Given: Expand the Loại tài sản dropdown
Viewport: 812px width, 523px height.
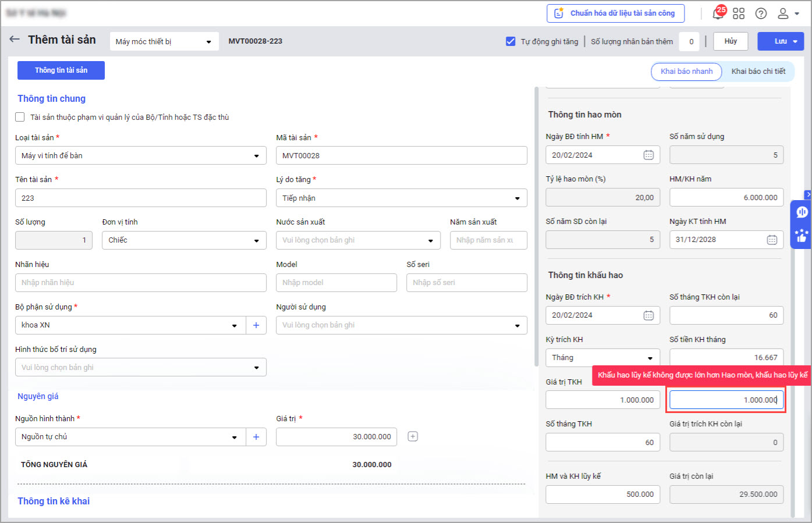Looking at the screenshot, I should click(x=256, y=156).
